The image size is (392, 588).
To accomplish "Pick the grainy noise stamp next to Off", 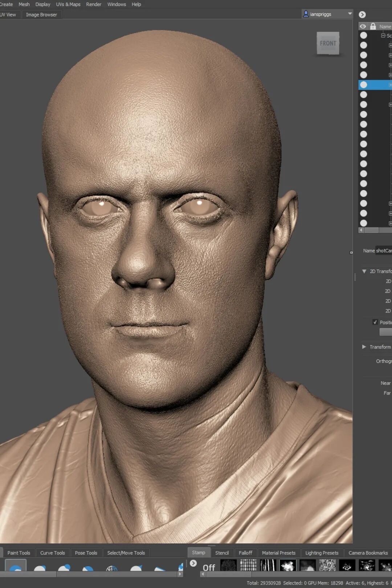I will (229, 565).
